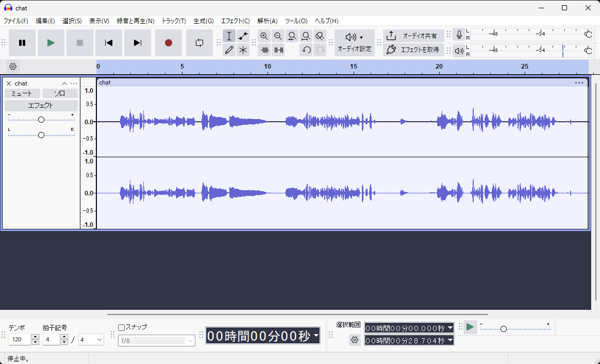Open time display format dropdown arrow
The height and width of the screenshot is (364, 600).
tap(316, 336)
